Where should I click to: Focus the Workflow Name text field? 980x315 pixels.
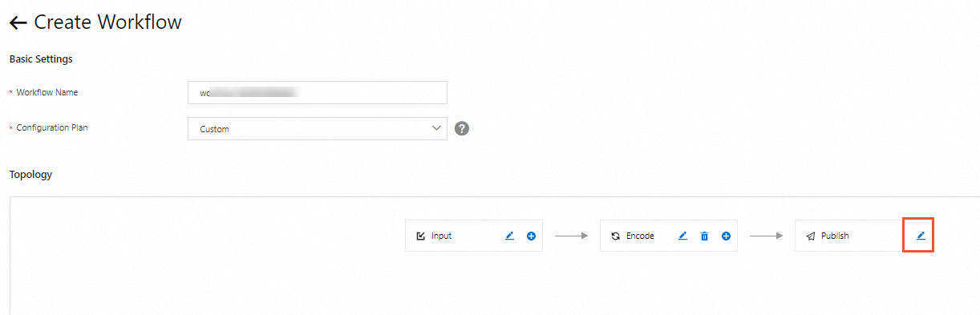(x=318, y=92)
